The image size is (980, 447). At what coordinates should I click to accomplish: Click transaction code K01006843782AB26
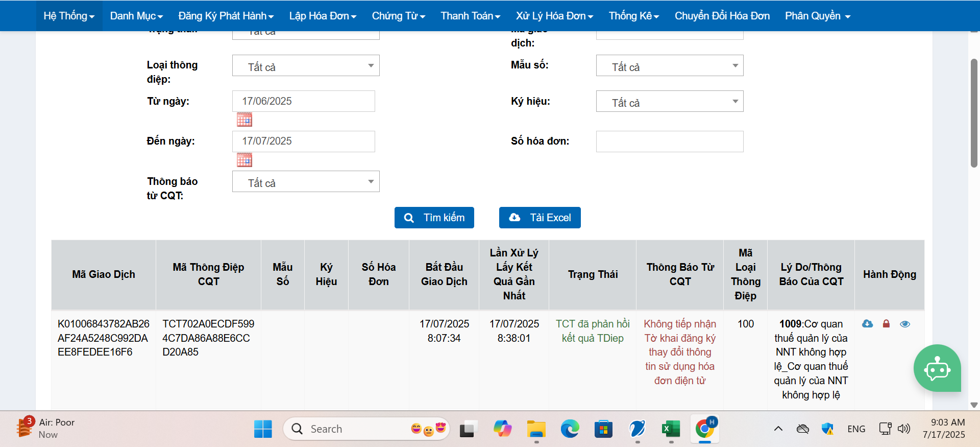coord(104,338)
